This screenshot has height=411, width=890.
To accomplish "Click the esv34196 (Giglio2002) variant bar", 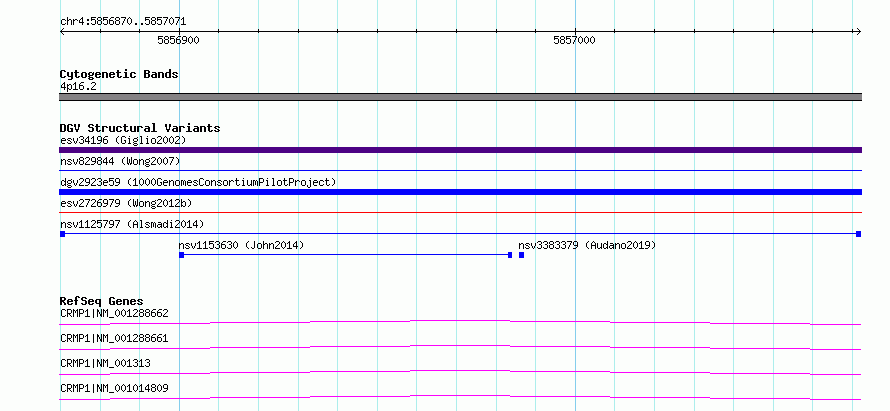I will coord(460,150).
